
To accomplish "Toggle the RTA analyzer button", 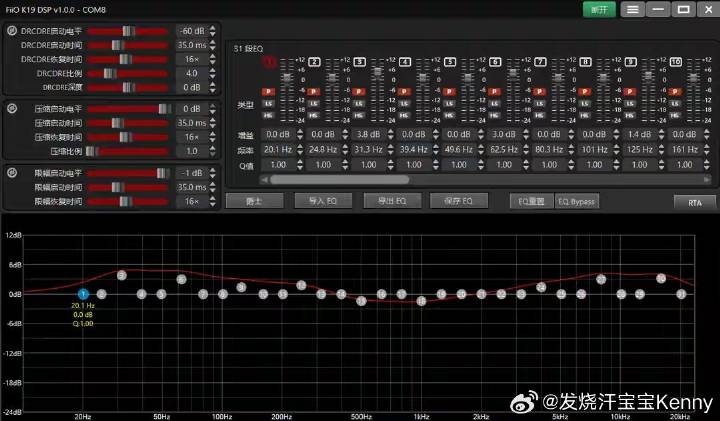I will tap(694, 201).
